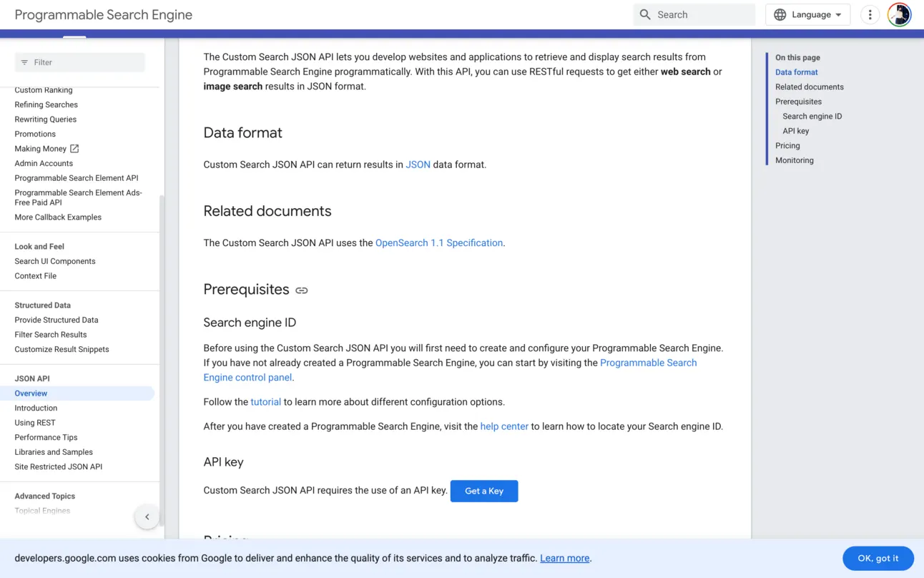Open Customize Result Snippets page
Image resolution: width=924 pixels, height=578 pixels.
coord(62,349)
